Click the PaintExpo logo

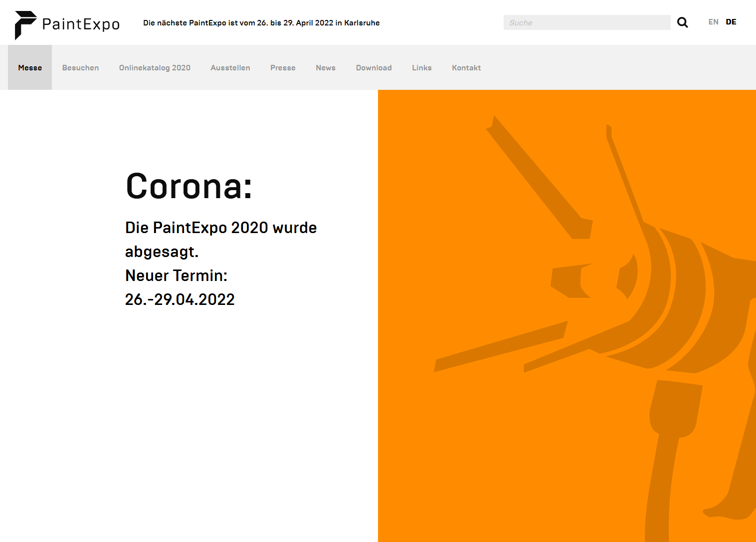click(x=67, y=24)
